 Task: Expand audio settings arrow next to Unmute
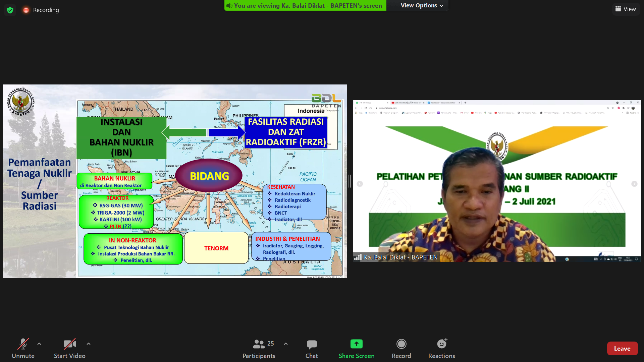click(x=39, y=344)
